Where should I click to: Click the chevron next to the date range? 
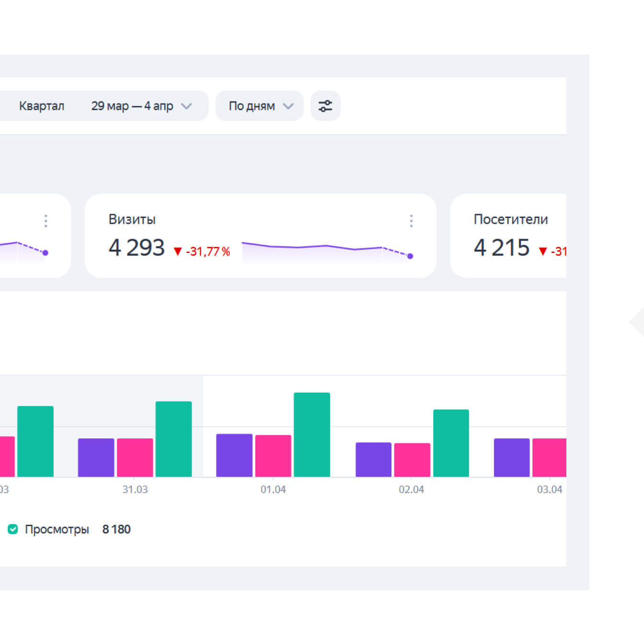coord(186,106)
